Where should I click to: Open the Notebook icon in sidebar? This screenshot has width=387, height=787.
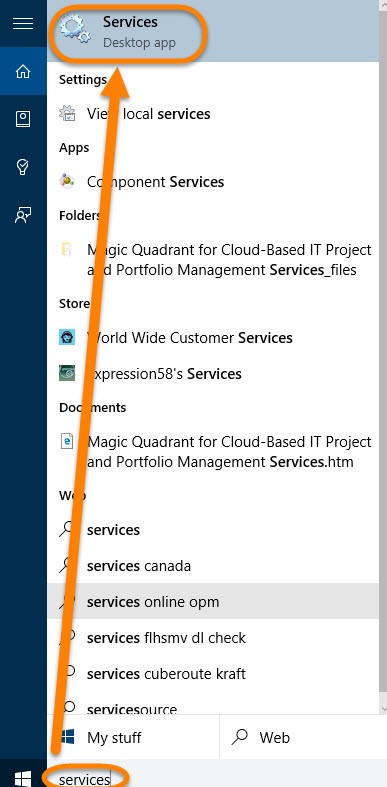tap(23, 119)
